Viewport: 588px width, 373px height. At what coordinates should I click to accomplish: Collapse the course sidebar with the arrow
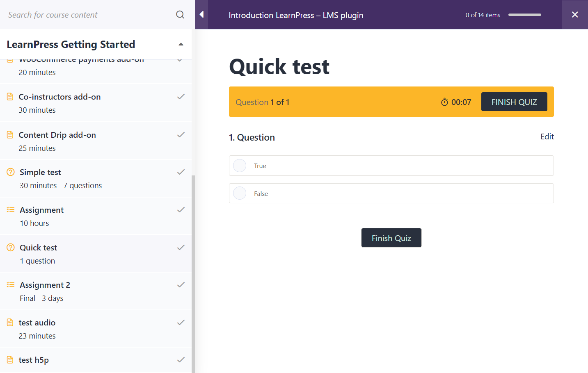(201, 15)
